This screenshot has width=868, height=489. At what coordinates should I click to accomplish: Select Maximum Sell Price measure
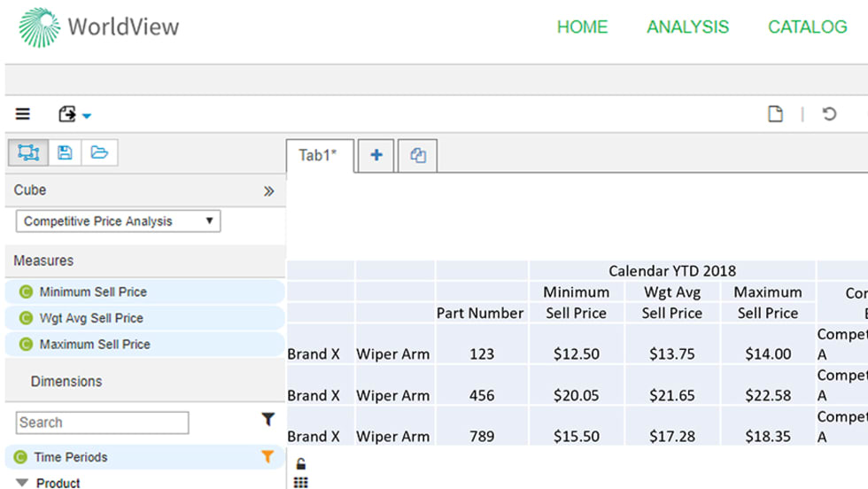[x=94, y=345]
